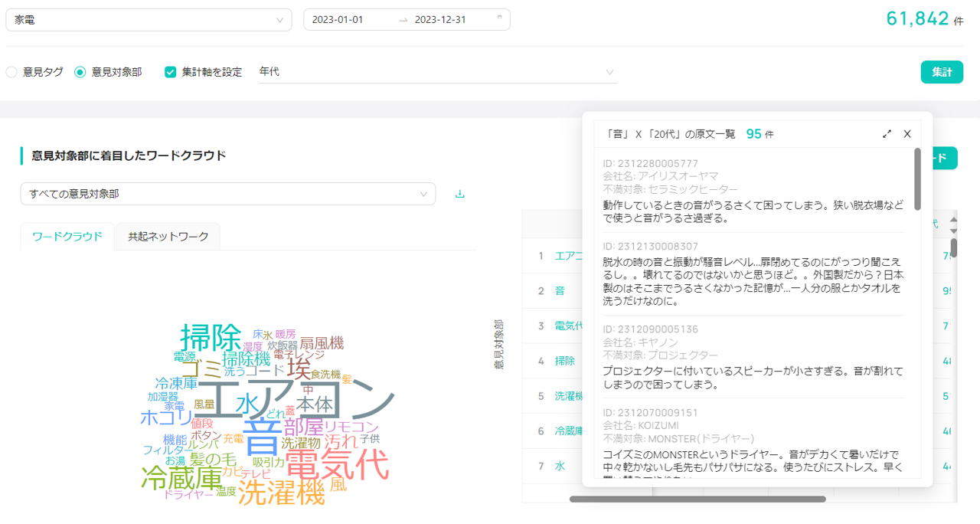Screen dimensions: 980x524
Task: Click the word 洗濯機 in the cloud
Action: (282, 493)
